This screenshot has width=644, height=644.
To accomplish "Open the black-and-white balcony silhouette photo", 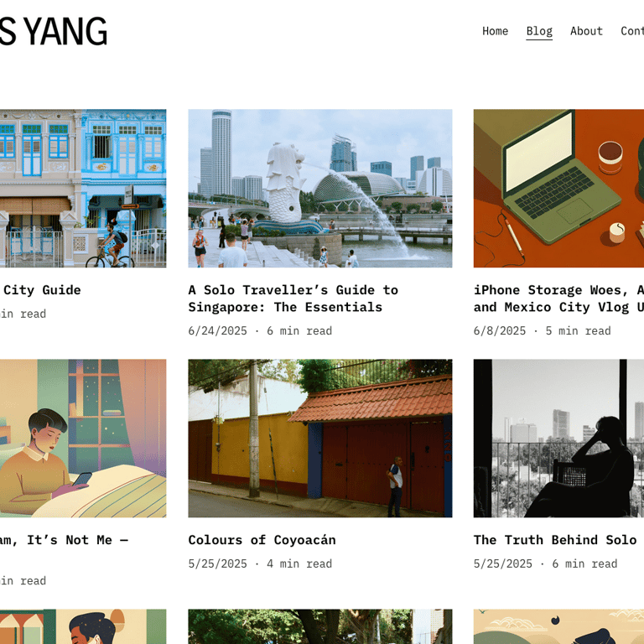I will 558,439.
